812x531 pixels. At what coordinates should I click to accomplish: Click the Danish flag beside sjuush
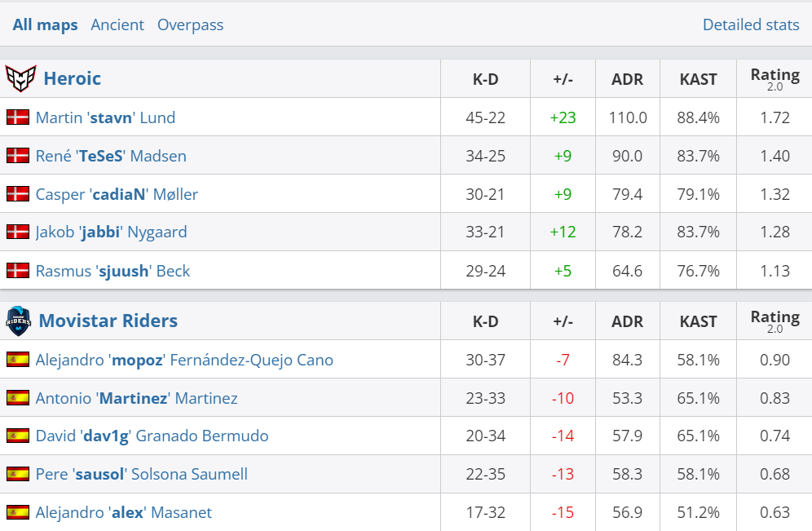tap(18, 271)
